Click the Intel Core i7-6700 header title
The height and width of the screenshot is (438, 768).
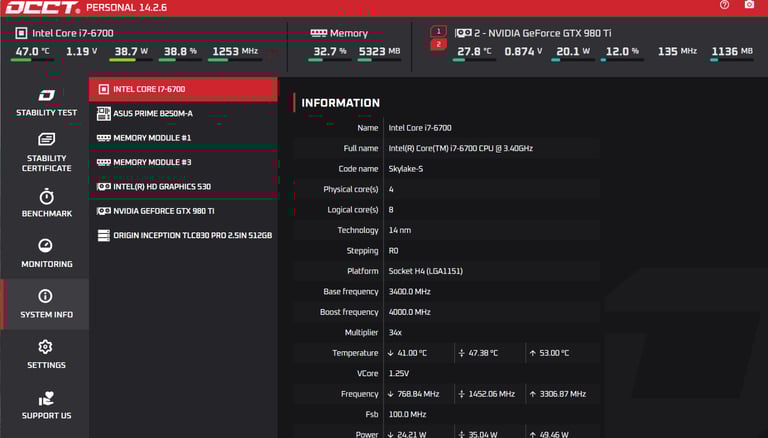tap(73, 33)
